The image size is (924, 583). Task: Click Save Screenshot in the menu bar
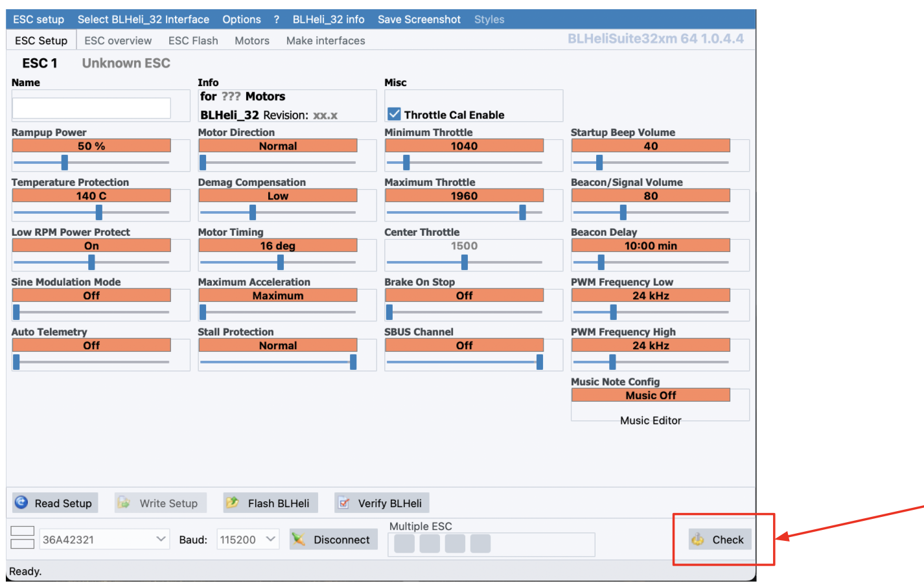(x=419, y=19)
